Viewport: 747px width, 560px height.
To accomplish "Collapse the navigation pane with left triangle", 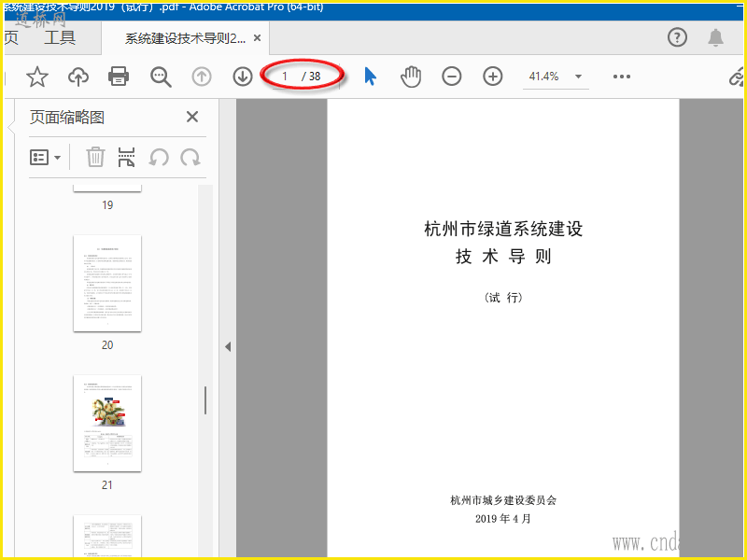I will [228, 346].
